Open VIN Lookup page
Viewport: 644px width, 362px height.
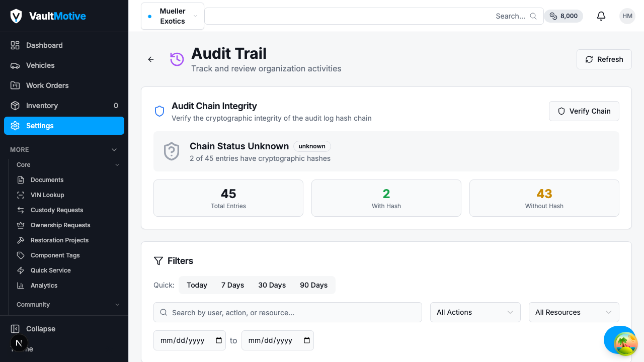[x=68, y=195]
